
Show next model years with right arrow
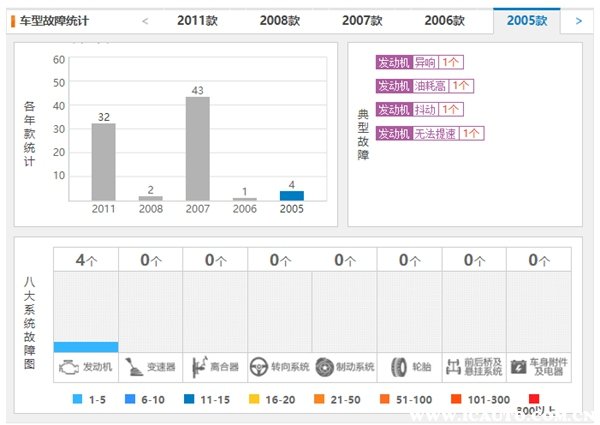578,20
